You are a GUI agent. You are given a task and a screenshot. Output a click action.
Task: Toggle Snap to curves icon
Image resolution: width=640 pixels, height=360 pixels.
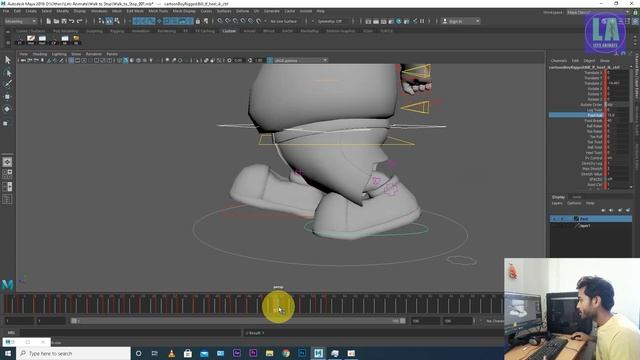pyautogui.click(x=227, y=21)
